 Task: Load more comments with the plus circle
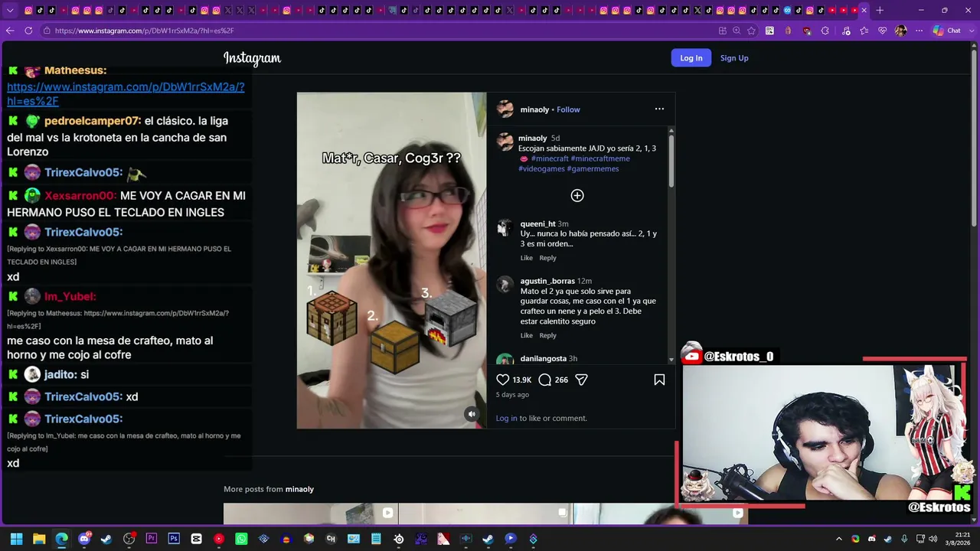(x=577, y=196)
